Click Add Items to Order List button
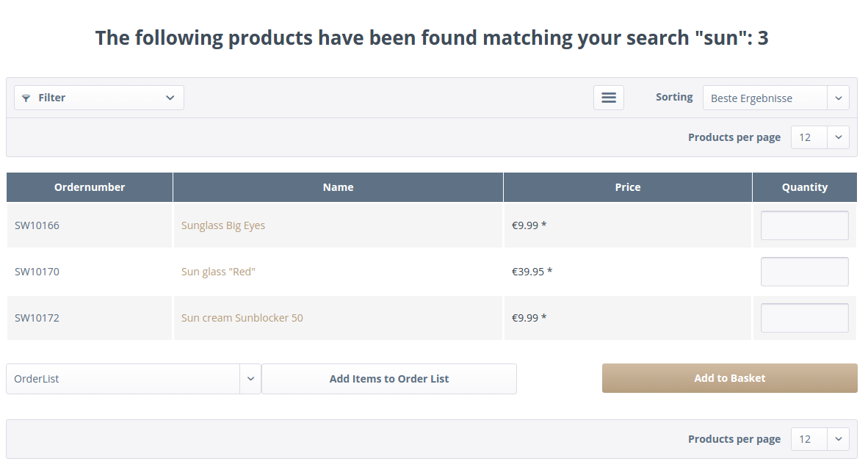The width and height of the screenshot is (868, 467). pos(389,379)
